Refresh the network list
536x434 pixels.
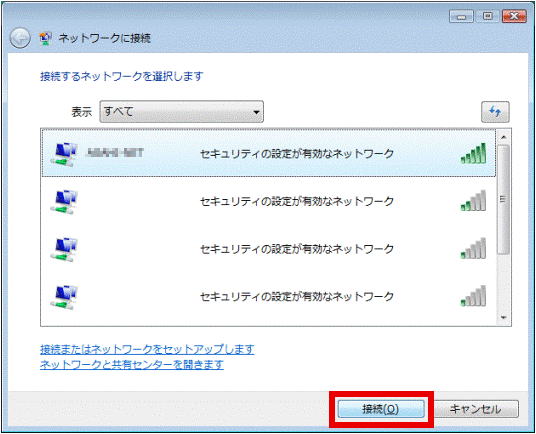[495, 112]
